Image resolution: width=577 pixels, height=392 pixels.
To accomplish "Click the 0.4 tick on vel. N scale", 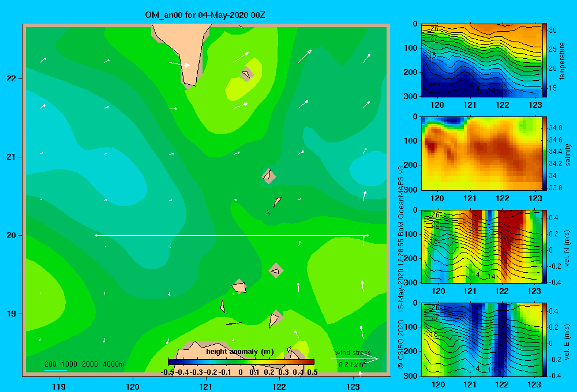I will point(553,218).
